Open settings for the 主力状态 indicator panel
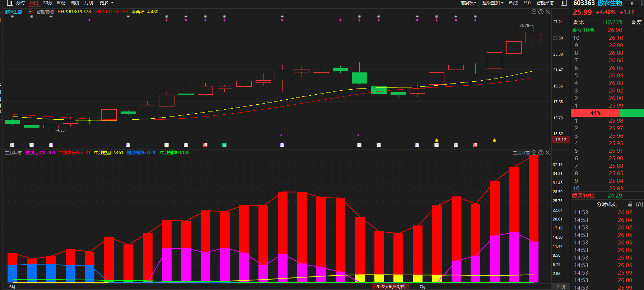 click(534, 153)
